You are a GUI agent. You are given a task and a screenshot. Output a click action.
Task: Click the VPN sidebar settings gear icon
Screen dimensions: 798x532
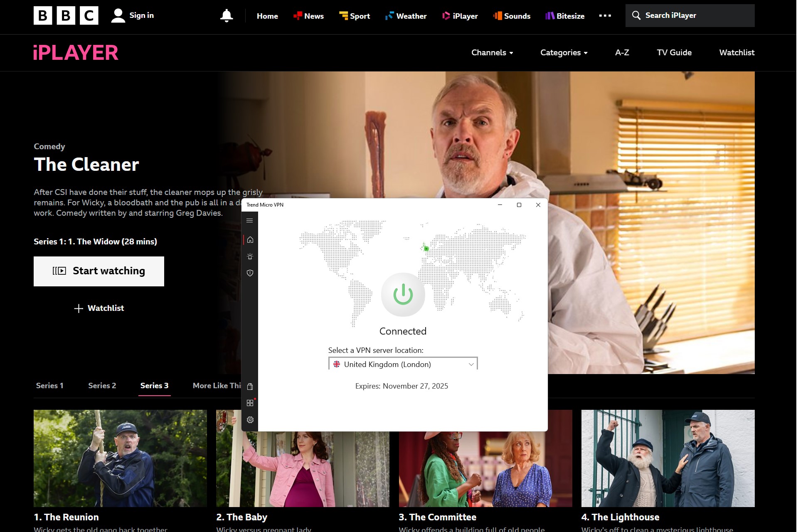point(250,419)
